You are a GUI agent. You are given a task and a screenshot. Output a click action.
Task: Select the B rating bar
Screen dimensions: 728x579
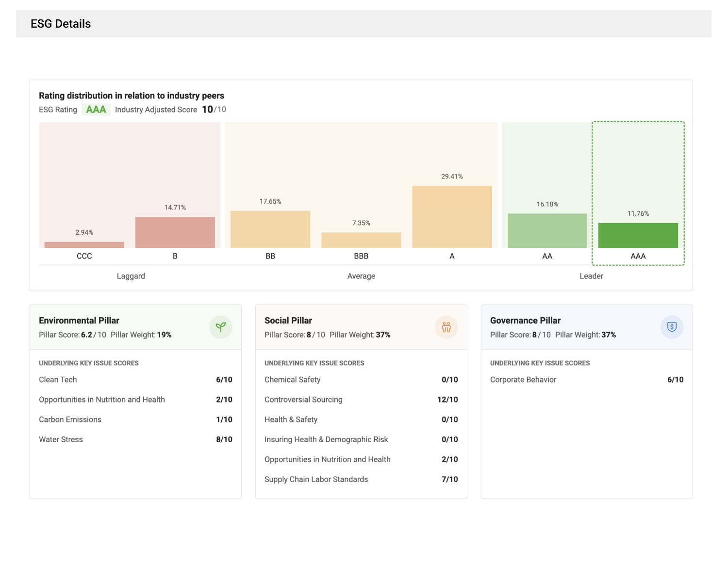175,232
